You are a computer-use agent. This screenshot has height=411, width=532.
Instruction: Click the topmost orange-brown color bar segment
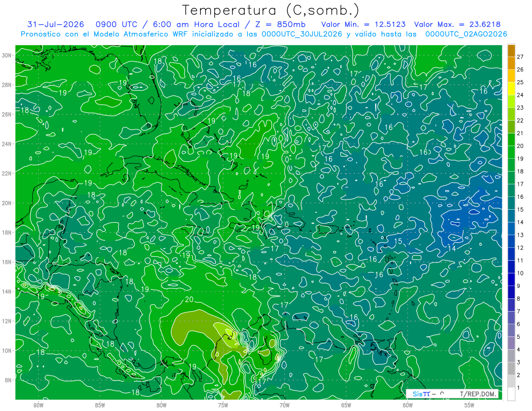[x=511, y=50]
